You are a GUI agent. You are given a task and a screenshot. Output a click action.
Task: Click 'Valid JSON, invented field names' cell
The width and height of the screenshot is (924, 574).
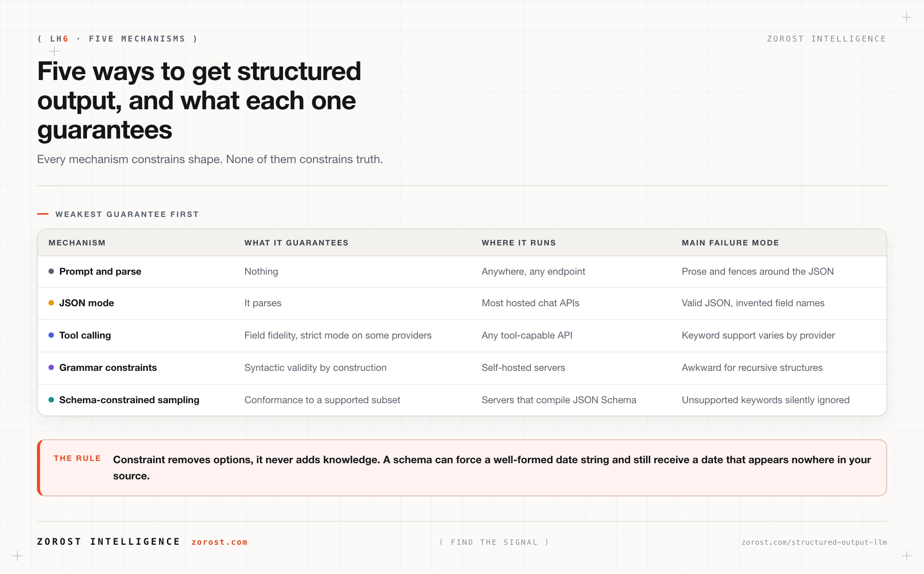tap(753, 303)
